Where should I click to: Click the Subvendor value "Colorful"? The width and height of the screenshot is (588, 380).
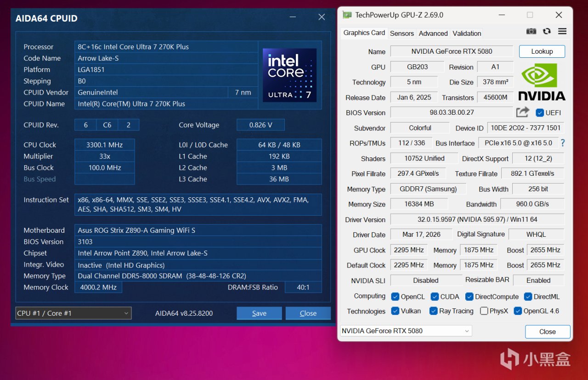[x=420, y=128]
